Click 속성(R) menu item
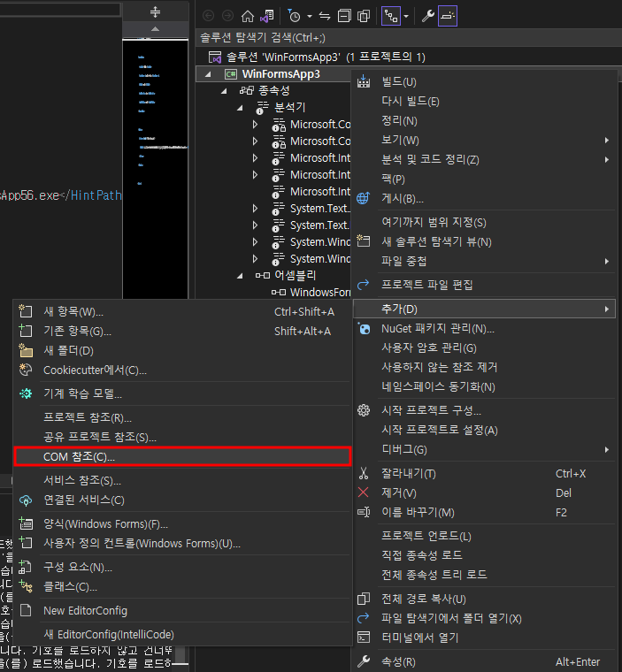The image size is (622, 672). [484, 661]
